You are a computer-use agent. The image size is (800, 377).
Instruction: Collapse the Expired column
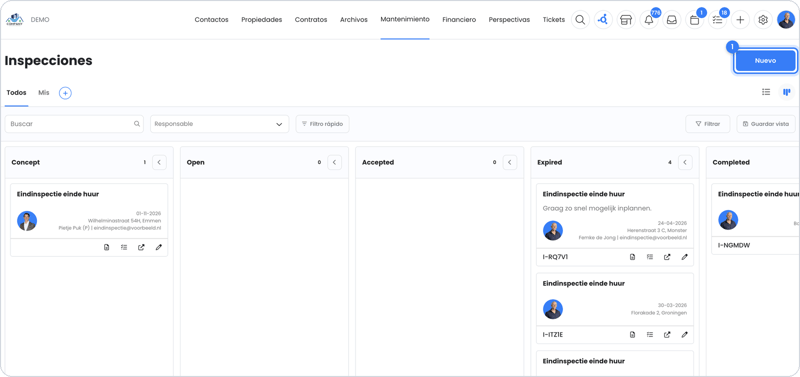click(685, 162)
